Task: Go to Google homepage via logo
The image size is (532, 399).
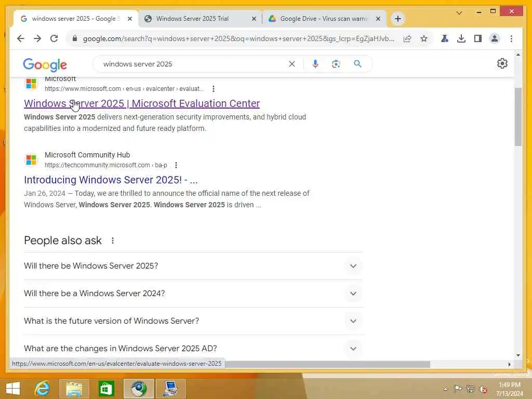Action: (45, 64)
